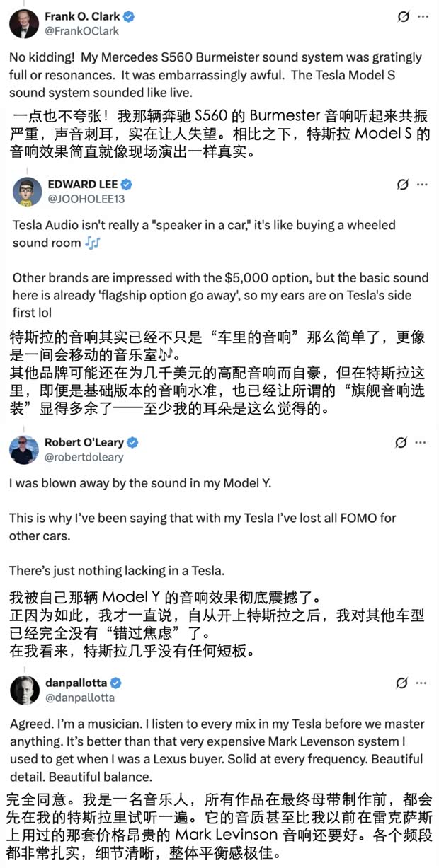
Task: Click verified badge next to EDWARD LEE
Action: click(127, 184)
